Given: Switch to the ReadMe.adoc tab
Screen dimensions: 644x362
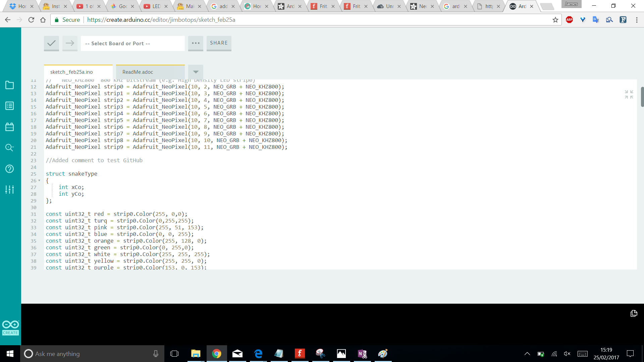Looking at the screenshot, I should click(x=138, y=72).
